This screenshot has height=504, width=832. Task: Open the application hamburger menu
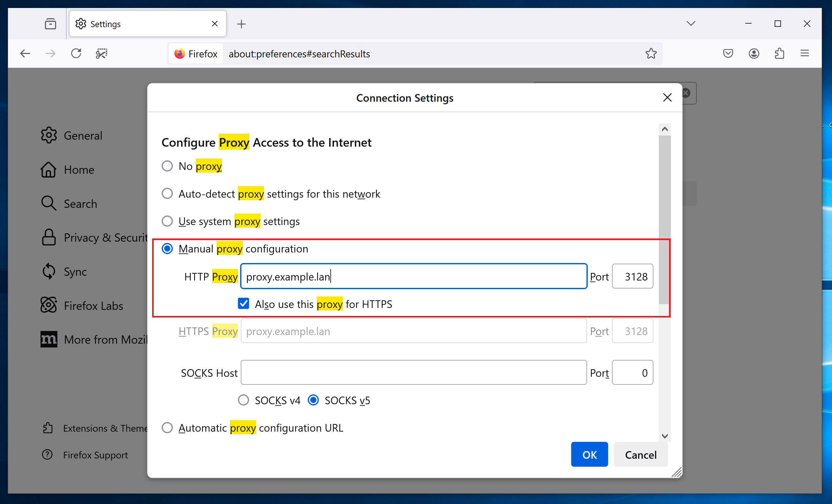[x=805, y=53]
